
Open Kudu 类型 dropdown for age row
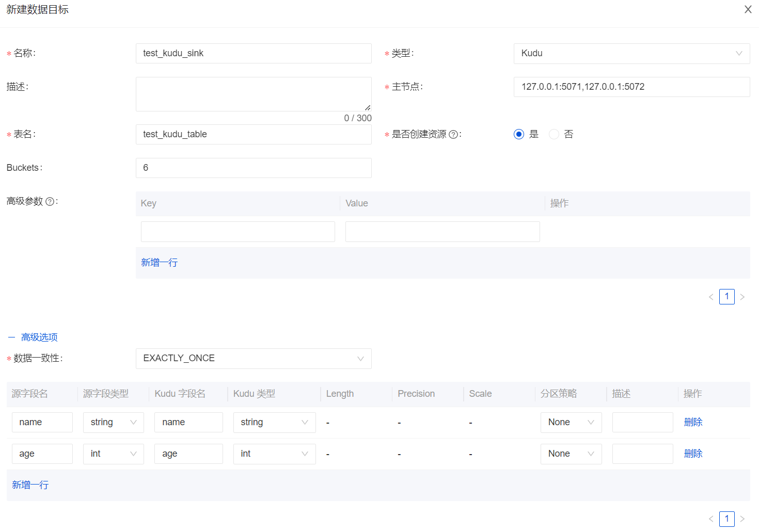click(274, 454)
